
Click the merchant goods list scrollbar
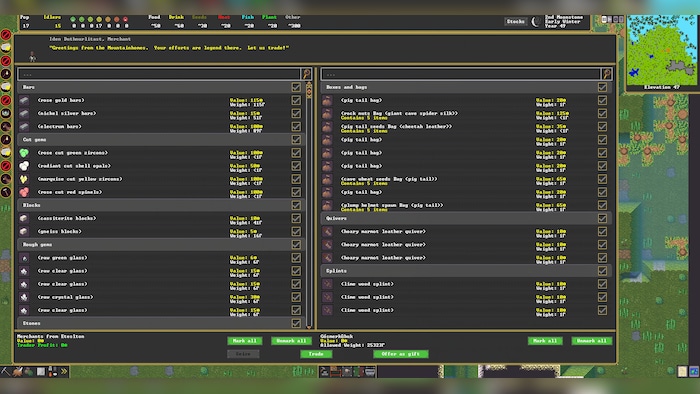[309, 205]
